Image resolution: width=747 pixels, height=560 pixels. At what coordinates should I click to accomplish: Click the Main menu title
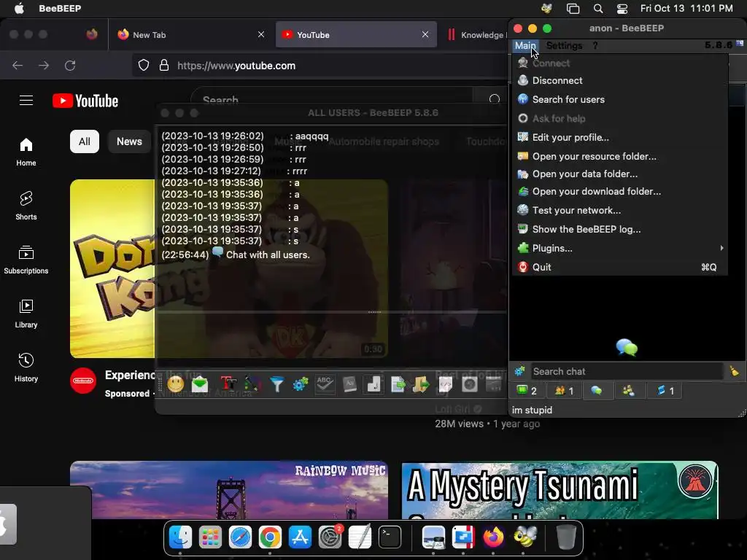pyautogui.click(x=525, y=46)
